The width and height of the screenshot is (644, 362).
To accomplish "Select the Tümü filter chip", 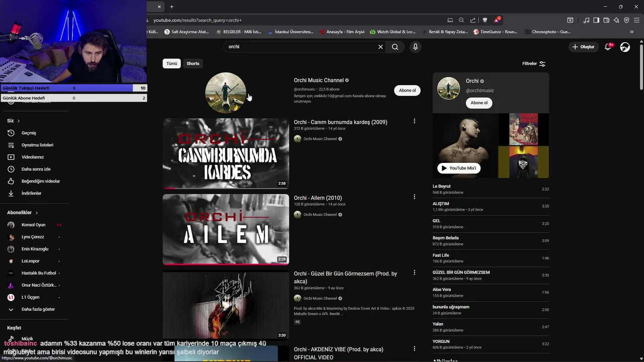I will click(x=172, y=63).
